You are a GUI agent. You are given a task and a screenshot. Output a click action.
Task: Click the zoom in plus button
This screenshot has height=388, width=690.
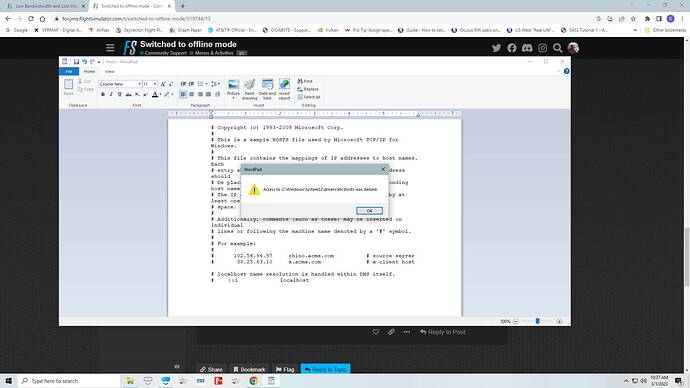click(559, 322)
